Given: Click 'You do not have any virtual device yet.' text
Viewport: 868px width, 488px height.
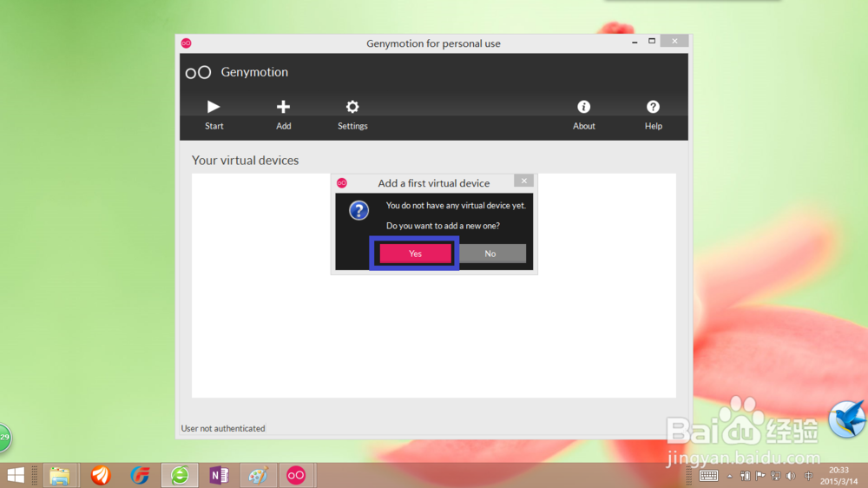Looking at the screenshot, I should point(456,206).
